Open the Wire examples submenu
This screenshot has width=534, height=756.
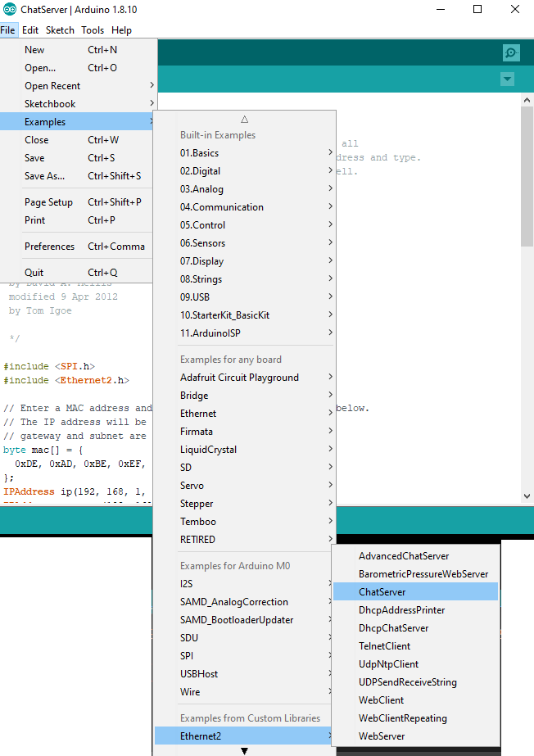(244, 692)
